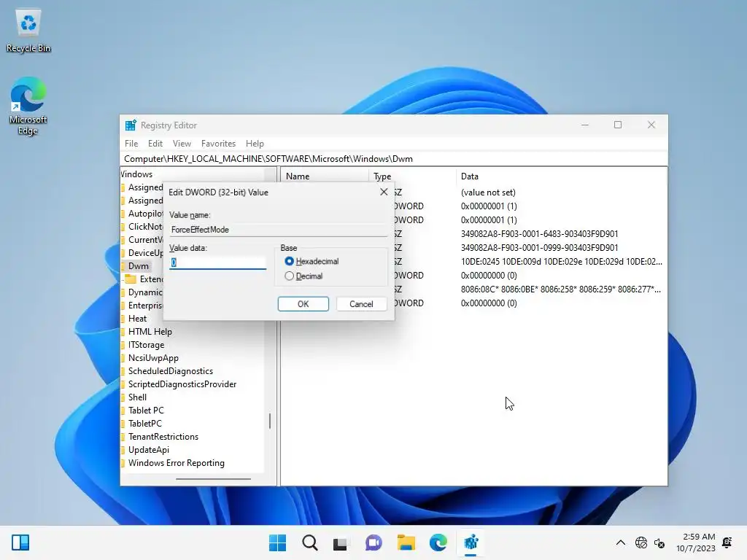Click the Windows parent key in tree
The image size is (747, 560).
tap(136, 174)
